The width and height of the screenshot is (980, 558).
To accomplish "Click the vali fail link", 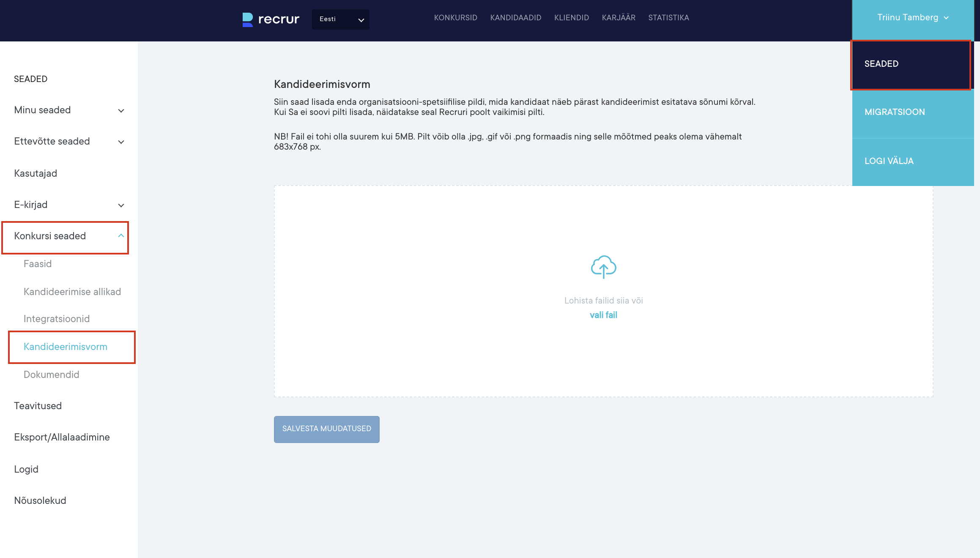I will [603, 315].
